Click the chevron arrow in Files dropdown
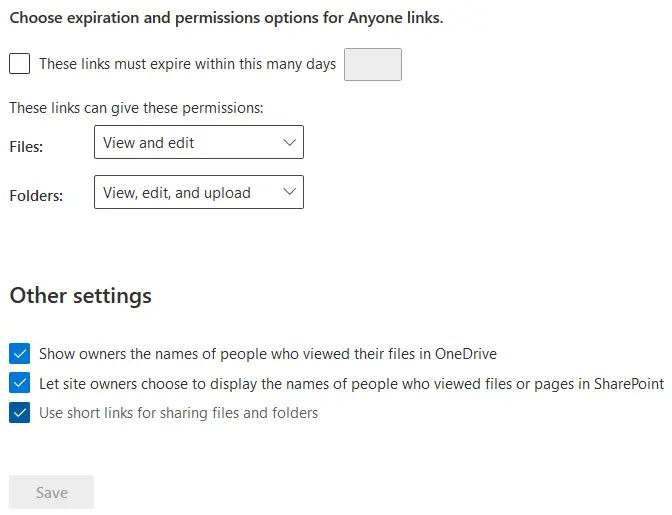This screenshot has height=515, width=672. coord(290,143)
